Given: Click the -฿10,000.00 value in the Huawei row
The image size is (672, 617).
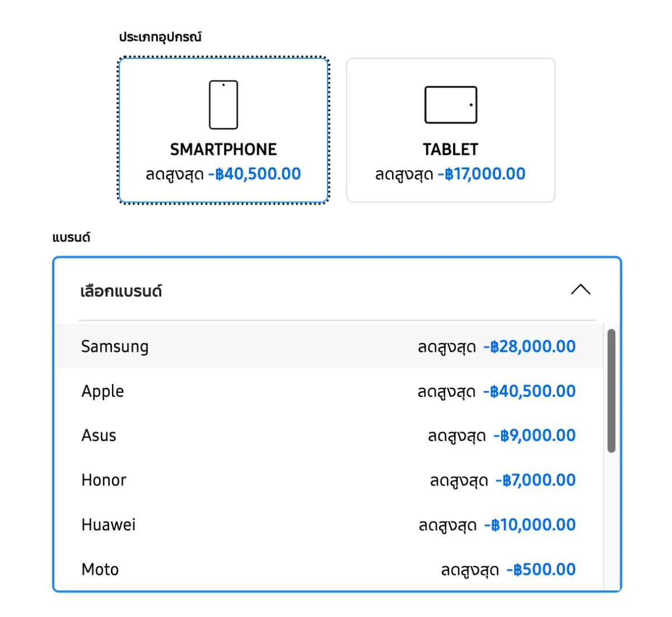Looking at the screenshot, I should (530, 525).
